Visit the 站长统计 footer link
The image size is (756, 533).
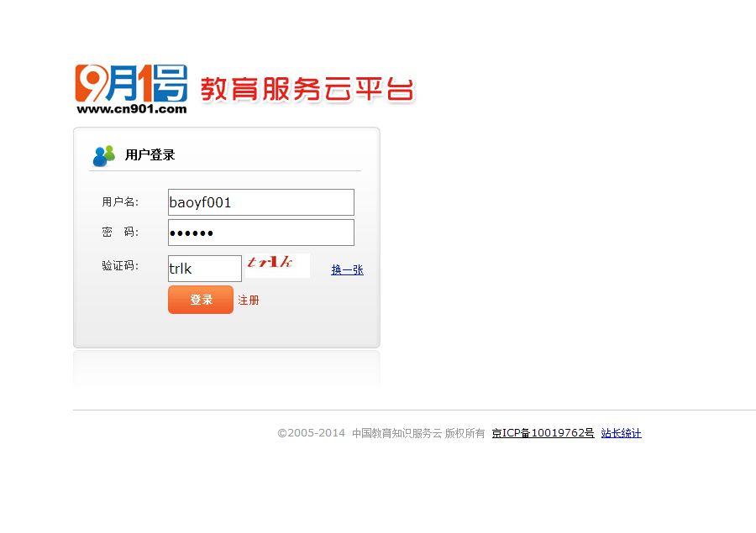[621, 433]
